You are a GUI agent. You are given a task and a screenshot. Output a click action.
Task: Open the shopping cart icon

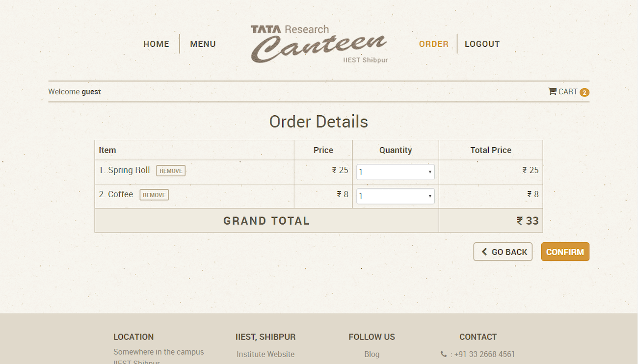pyautogui.click(x=552, y=91)
